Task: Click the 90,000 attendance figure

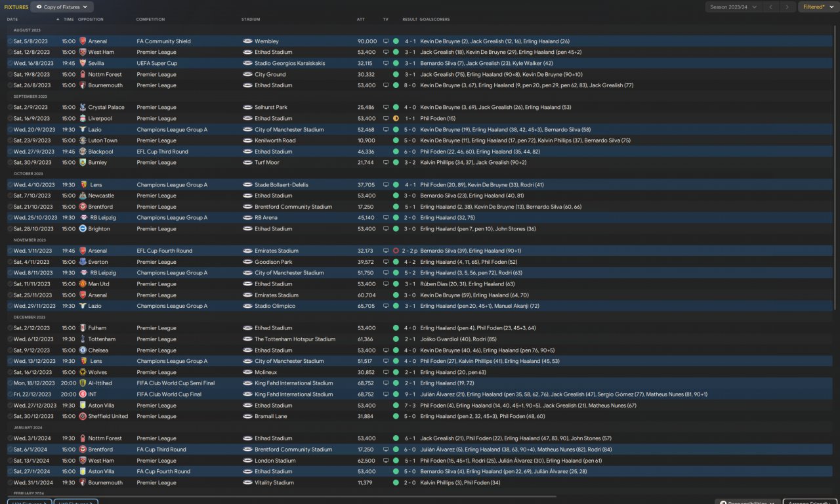Action: (x=367, y=41)
